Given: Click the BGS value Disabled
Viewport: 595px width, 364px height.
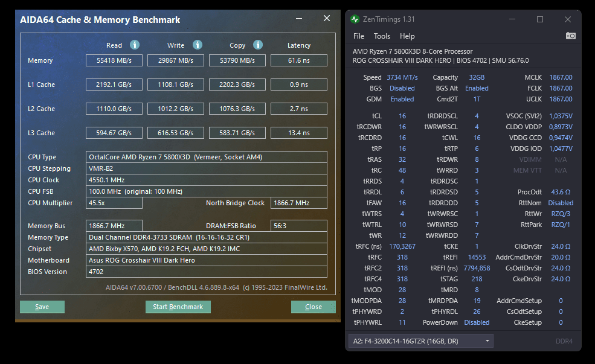Looking at the screenshot, I should pyautogui.click(x=402, y=88).
